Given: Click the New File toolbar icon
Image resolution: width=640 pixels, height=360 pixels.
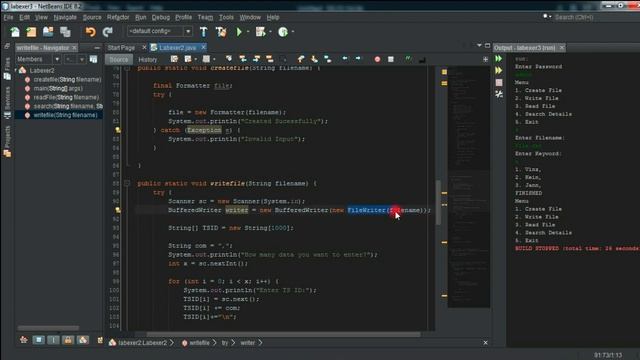Looking at the screenshot, I should [15, 32].
